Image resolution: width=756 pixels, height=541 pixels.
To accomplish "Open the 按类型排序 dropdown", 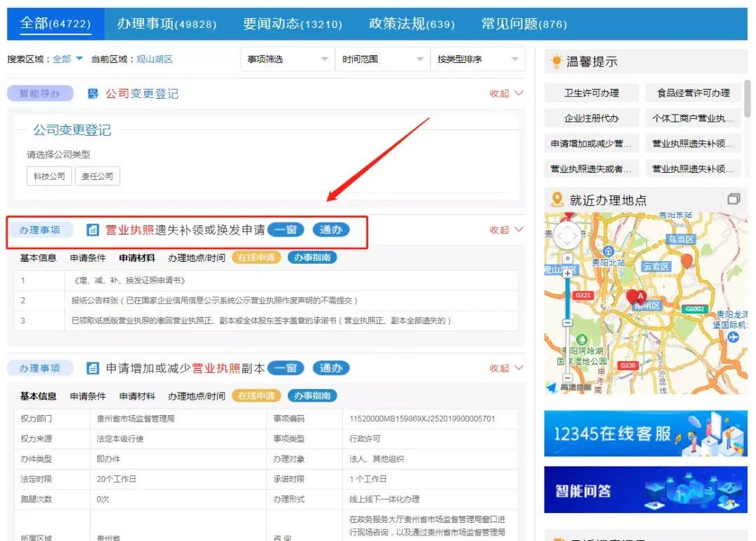I will coord(477,59).
